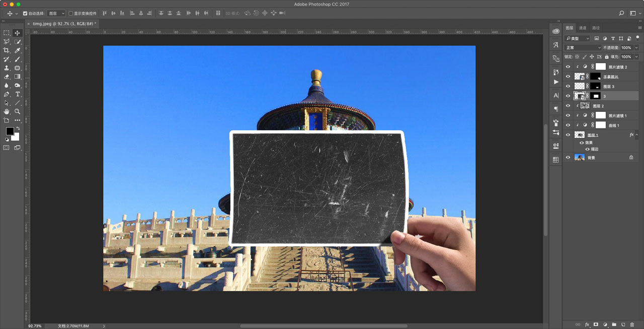
Task: Hide the 图层 2 layer
Action: pyautogui.click(x=568, y=106)
